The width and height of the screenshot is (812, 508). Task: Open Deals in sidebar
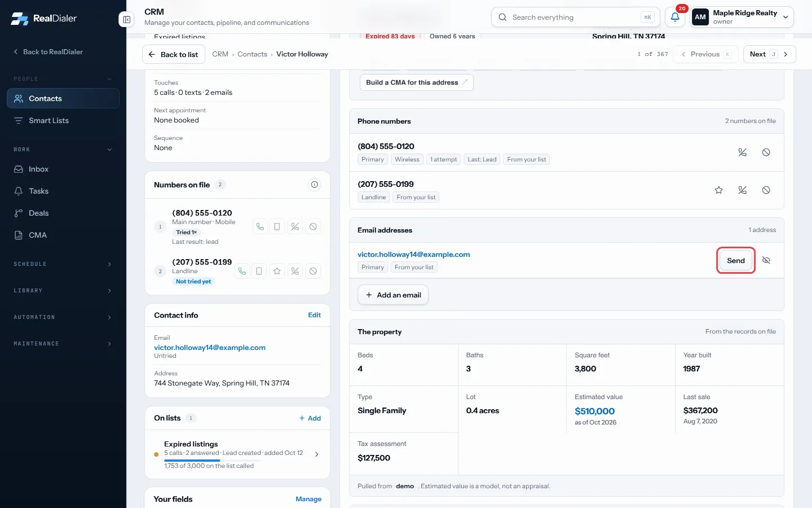click(63, 213)
